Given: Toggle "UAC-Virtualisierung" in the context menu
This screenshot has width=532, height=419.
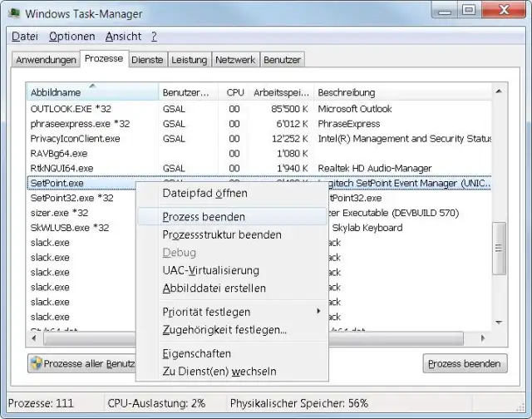Looking at the screenshot, I should (x=211, y=270).
